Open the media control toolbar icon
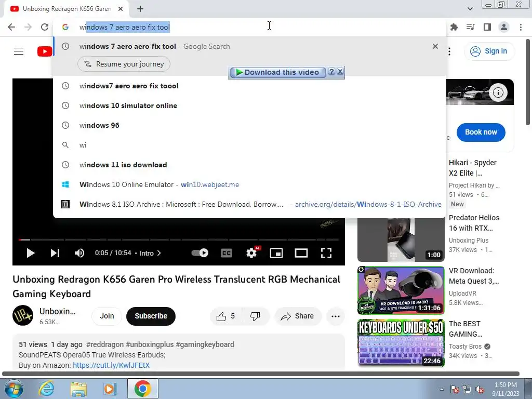Viewport: 532px width, 399px height. tap(471, 27)
